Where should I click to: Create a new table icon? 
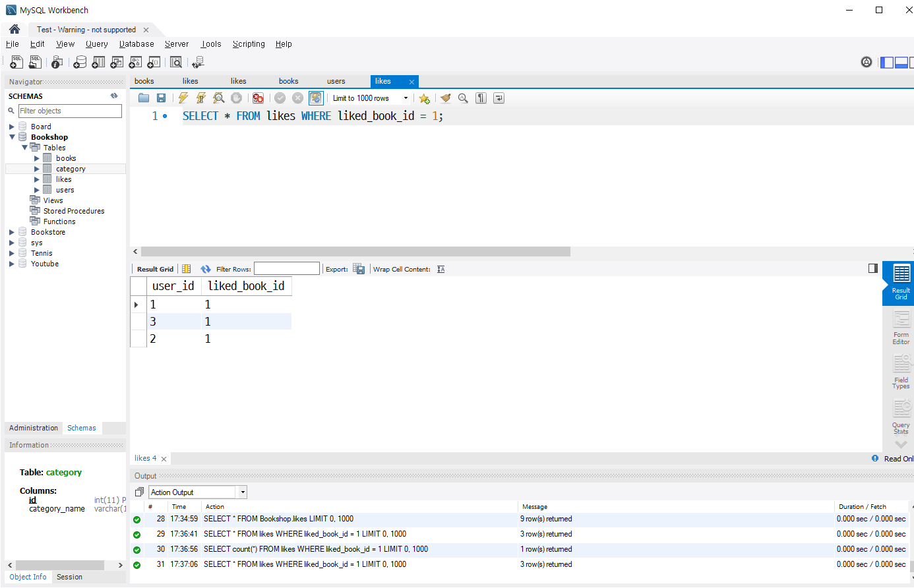pos(98,62)
